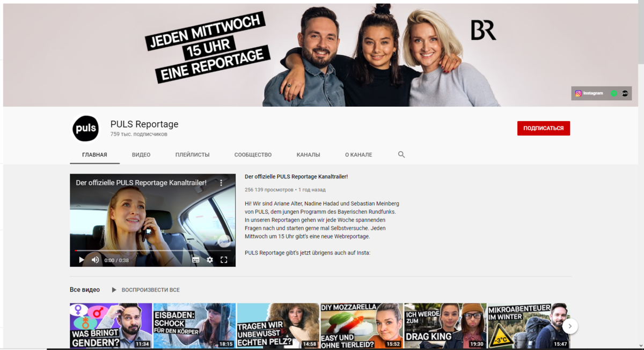644x350 pixels.
Task: Open the DIY Mozzarella video thumbnail
Action: point(362,326)
